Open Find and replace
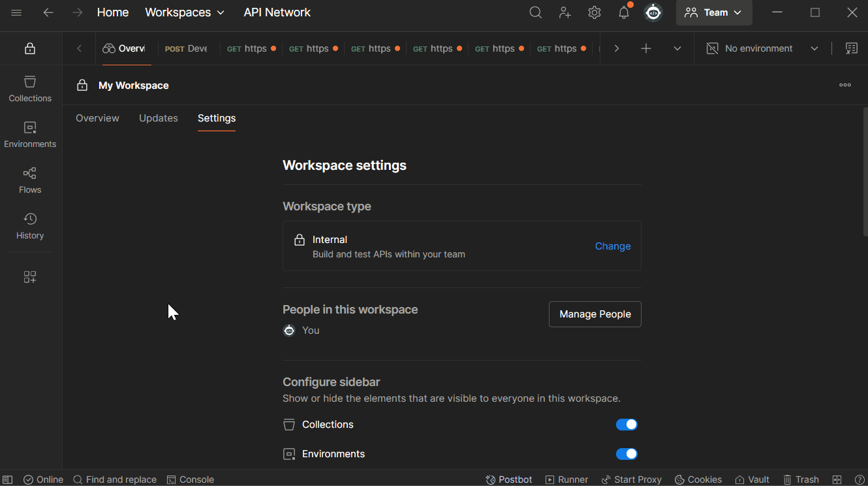 [115, 479]
